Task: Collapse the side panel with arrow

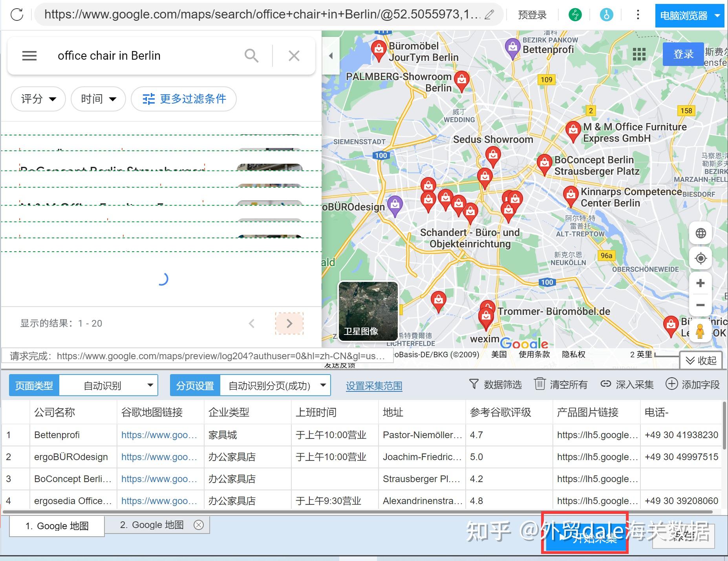Action: coord(331,56)
